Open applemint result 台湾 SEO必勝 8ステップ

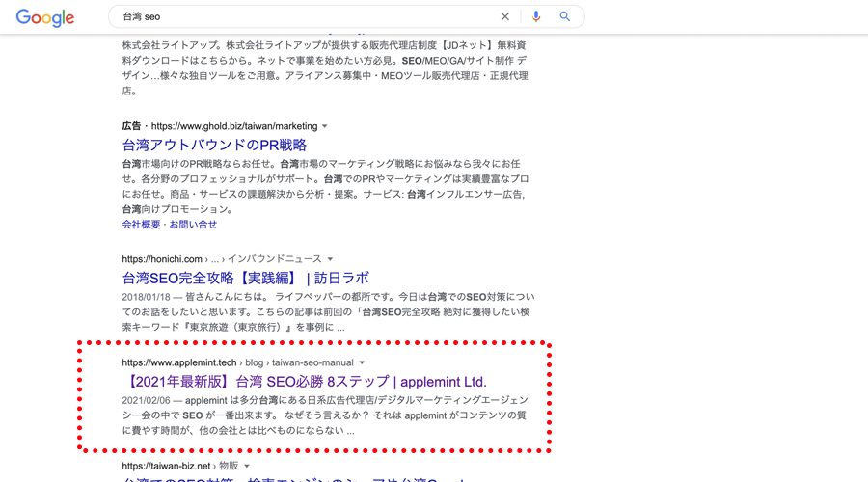click(x=306, y=382)
